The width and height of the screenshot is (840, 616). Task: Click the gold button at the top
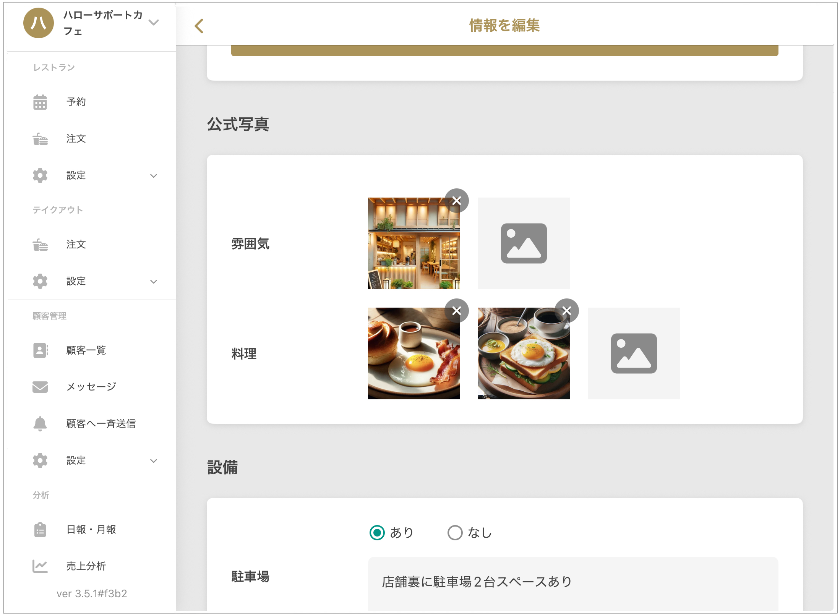point(504,50)
